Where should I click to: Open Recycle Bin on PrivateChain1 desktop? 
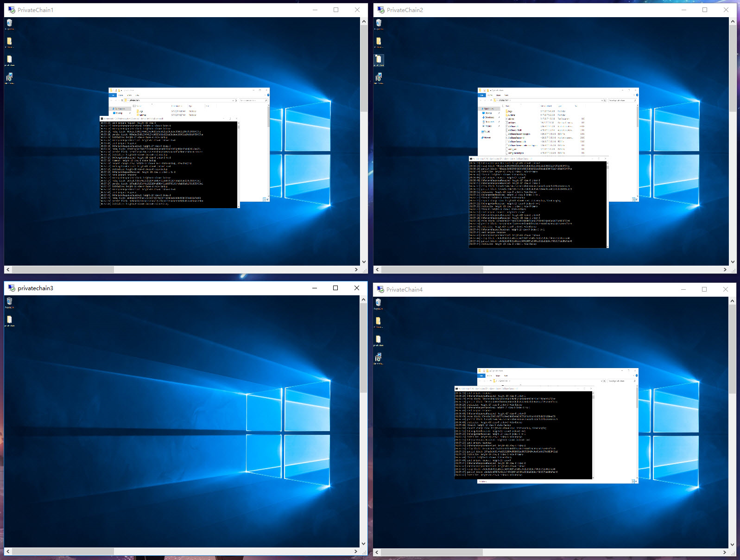pyautogui.click(x=9, y=23)
